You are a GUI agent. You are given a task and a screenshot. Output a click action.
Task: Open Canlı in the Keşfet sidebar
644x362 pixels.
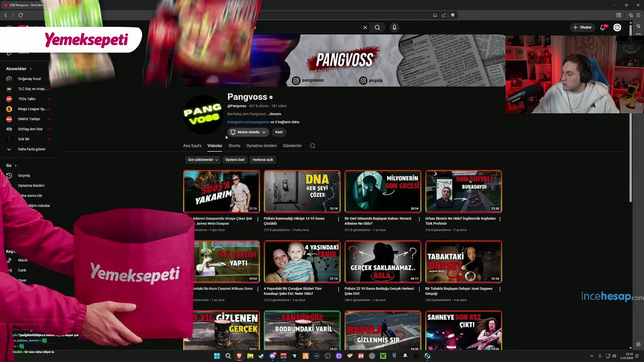point(22,270)
